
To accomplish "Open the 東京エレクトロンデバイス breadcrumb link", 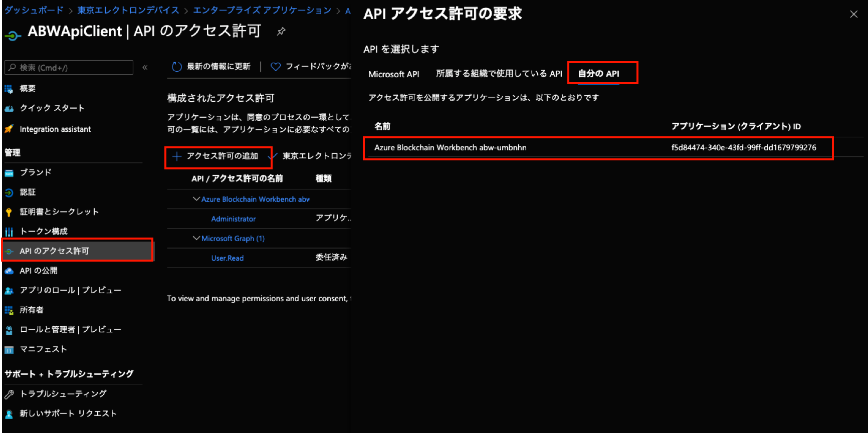I will pos(128,10).
